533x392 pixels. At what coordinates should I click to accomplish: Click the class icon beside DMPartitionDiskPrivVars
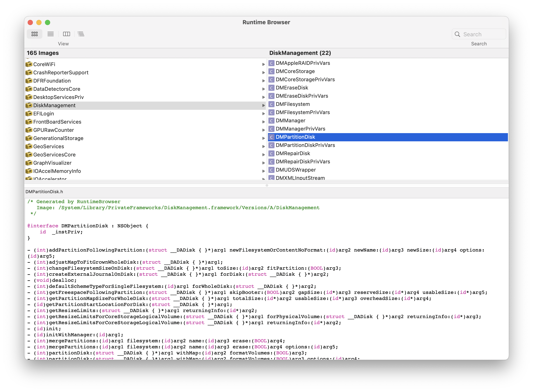[x=271, y=145]
